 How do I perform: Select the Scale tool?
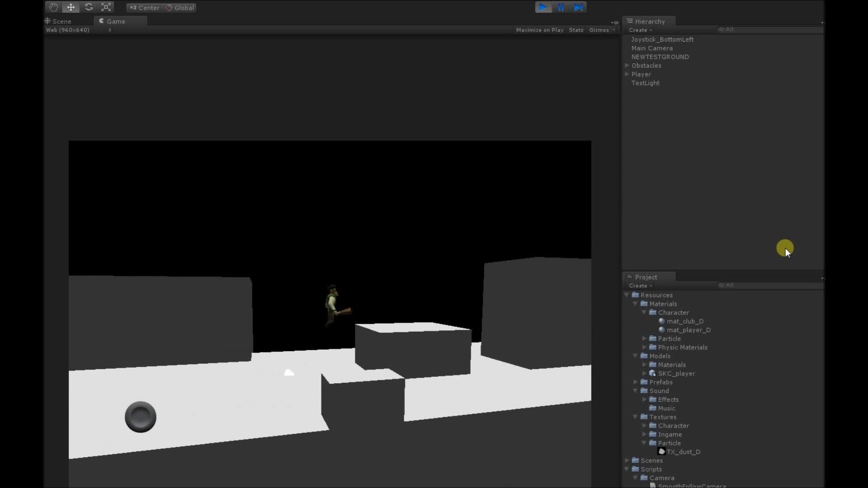tap(106, 7)
